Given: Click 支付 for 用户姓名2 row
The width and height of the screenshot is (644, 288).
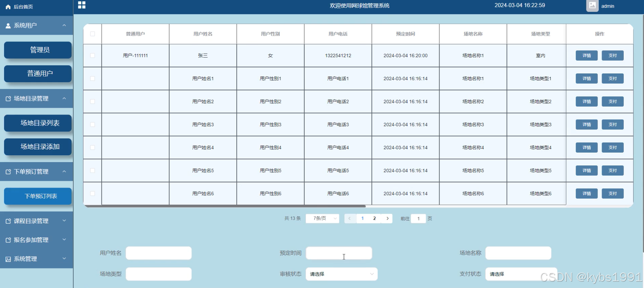Looking at the screenshot, I should [612, 101].
